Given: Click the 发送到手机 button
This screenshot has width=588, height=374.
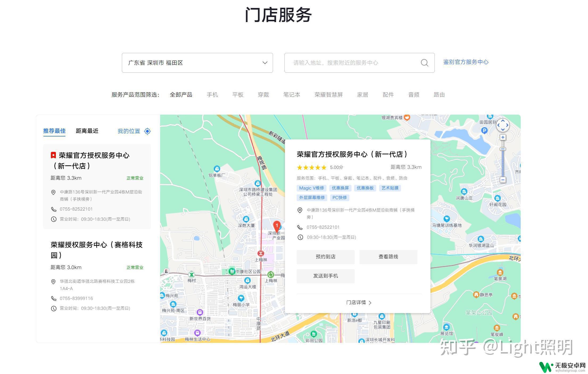Looking at the screenshot, I should [325, 276].
